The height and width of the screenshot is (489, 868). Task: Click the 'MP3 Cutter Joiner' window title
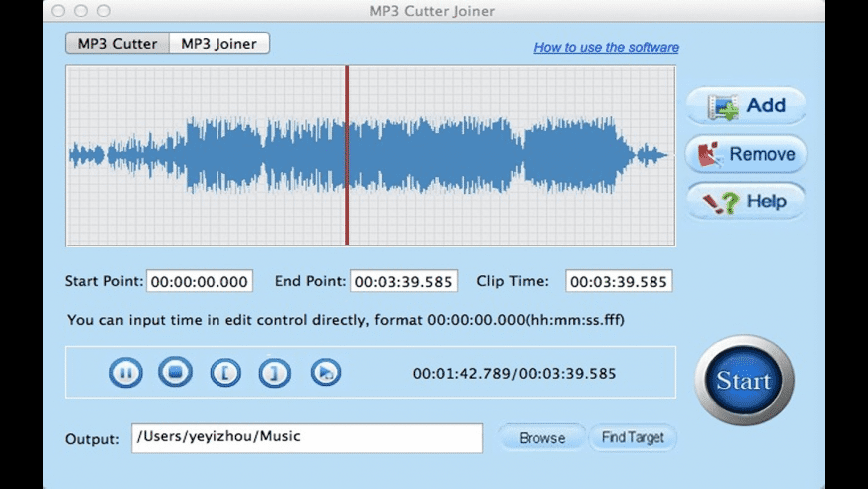point(432,11)
